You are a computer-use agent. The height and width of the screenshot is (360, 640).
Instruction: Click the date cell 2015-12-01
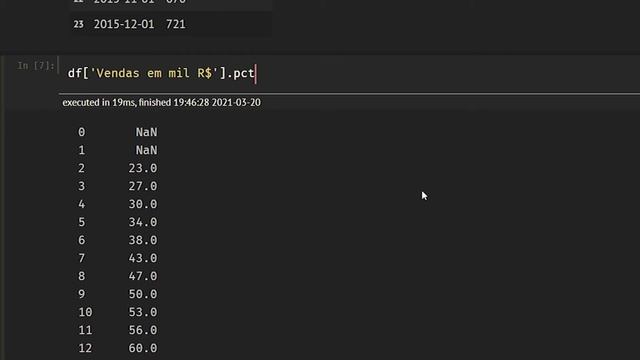click(124, 24)
